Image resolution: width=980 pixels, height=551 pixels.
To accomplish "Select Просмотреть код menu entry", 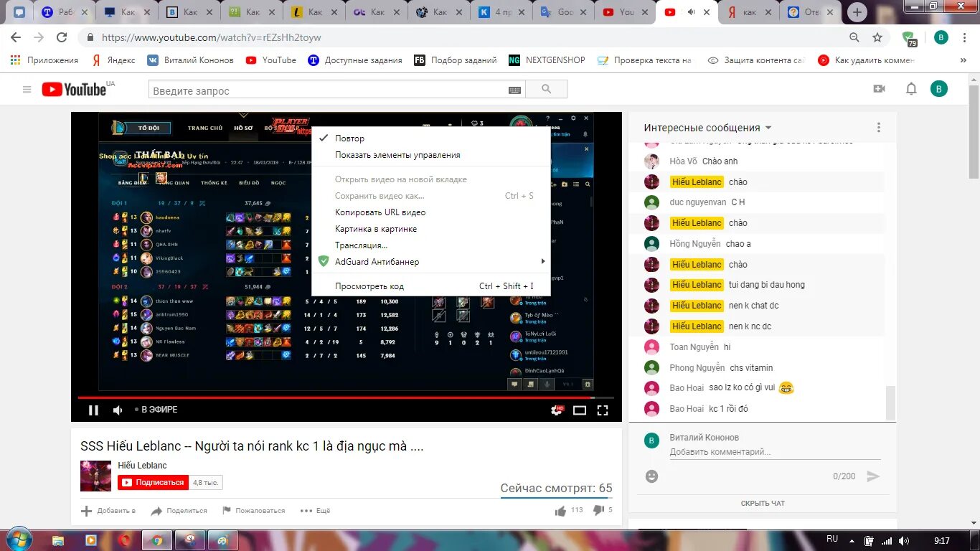I will point(430,286).
